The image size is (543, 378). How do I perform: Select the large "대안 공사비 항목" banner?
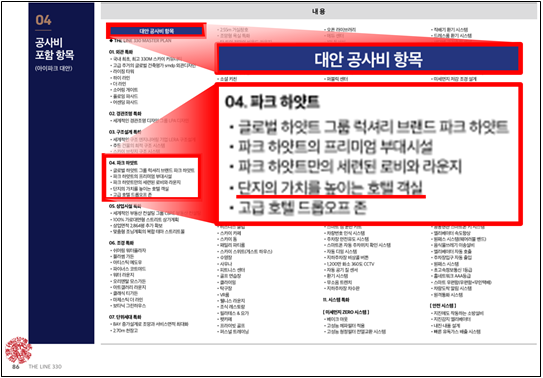pos(368,58)
